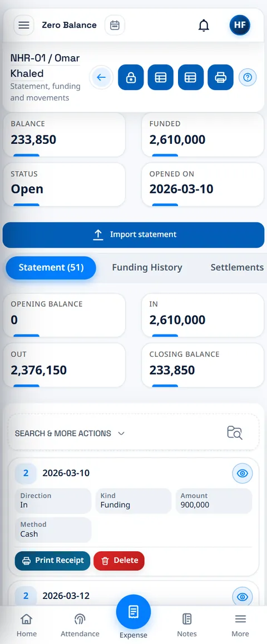267x644 pixels.
Task: Open the HF profile avatar
Action: tap(240, 25)
